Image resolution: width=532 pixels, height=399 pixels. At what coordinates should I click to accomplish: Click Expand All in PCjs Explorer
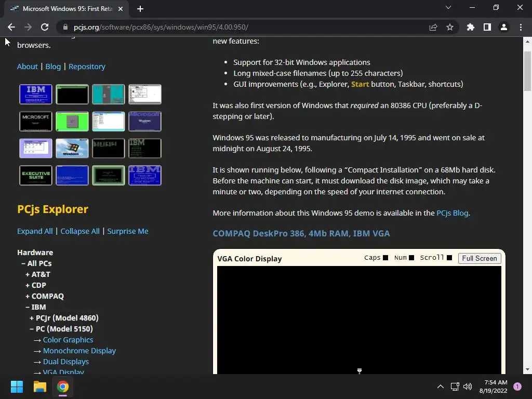click(x=35, y=231)
